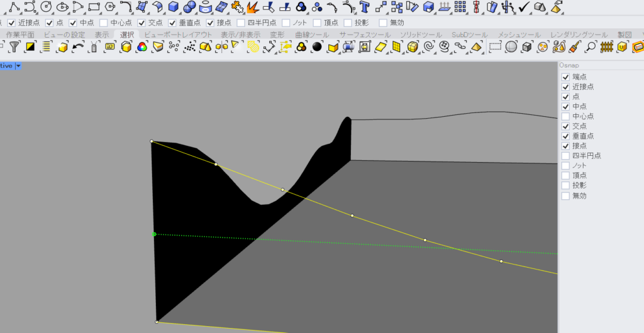Screen dimensions: 644x333
Task: Click the selection filter funnel icon
Action: coord(14,47)
